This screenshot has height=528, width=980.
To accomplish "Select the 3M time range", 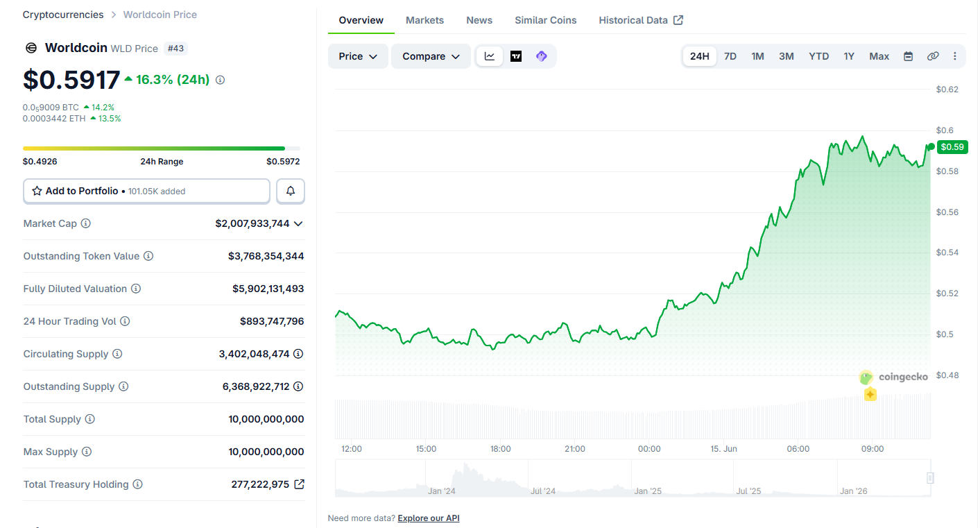I will click(786, 56).
